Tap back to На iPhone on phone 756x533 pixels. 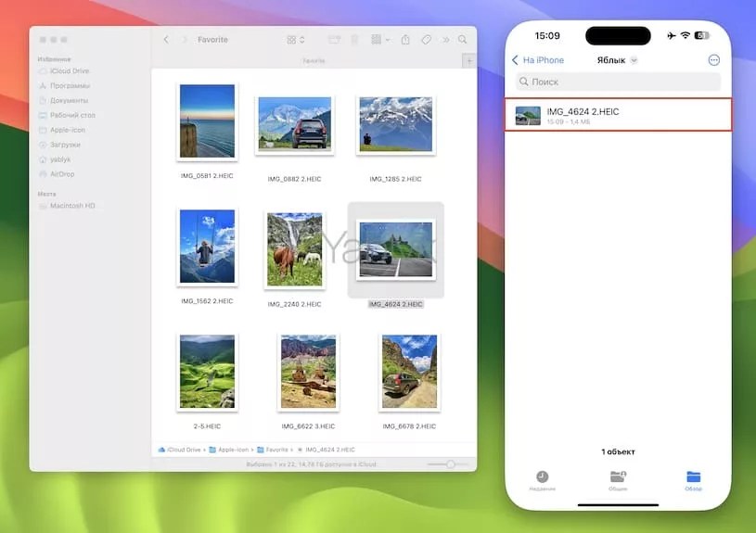[x=538, y=60]
